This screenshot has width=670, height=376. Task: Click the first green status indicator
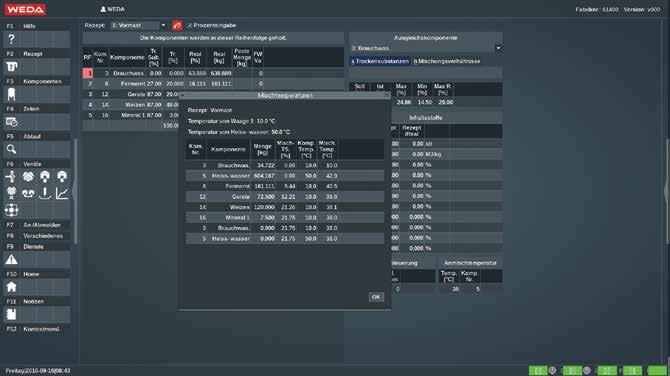pos(538,370)
